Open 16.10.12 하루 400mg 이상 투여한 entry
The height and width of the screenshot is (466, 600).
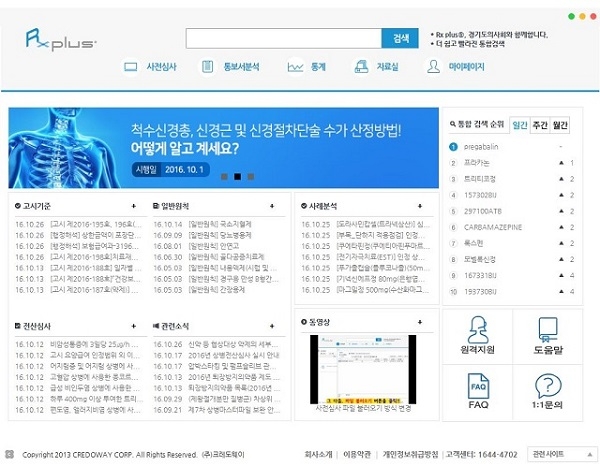79,399
